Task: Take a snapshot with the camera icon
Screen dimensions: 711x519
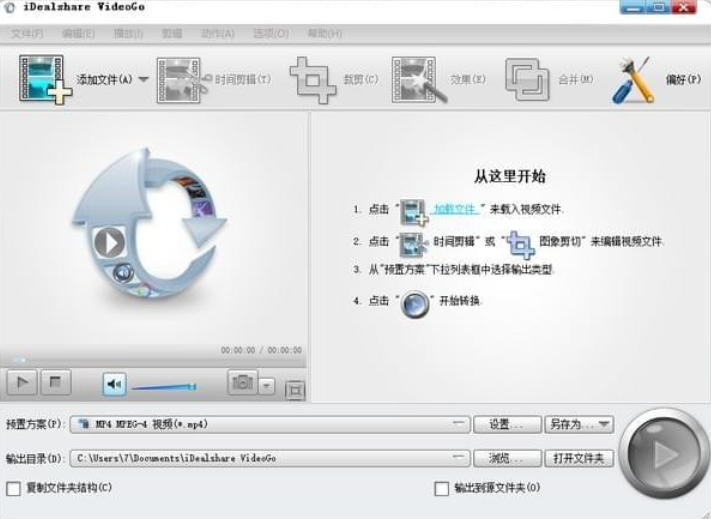Action: click(241, 383)
